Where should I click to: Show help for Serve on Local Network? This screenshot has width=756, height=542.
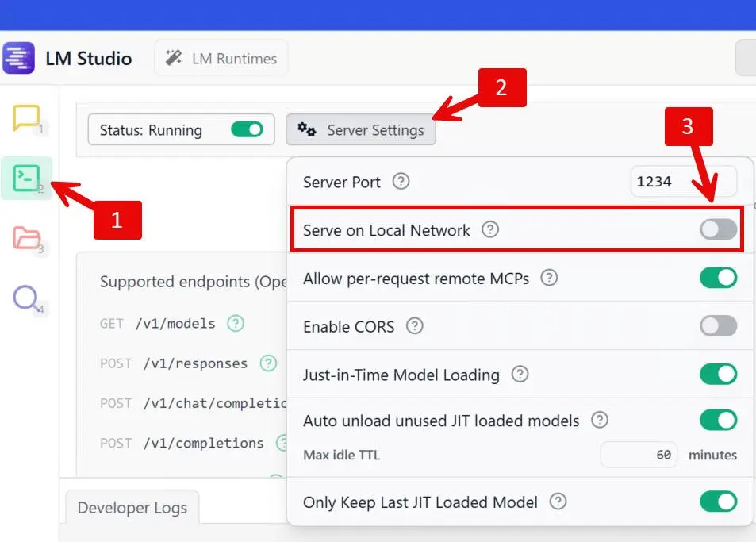tap(490, 229)
